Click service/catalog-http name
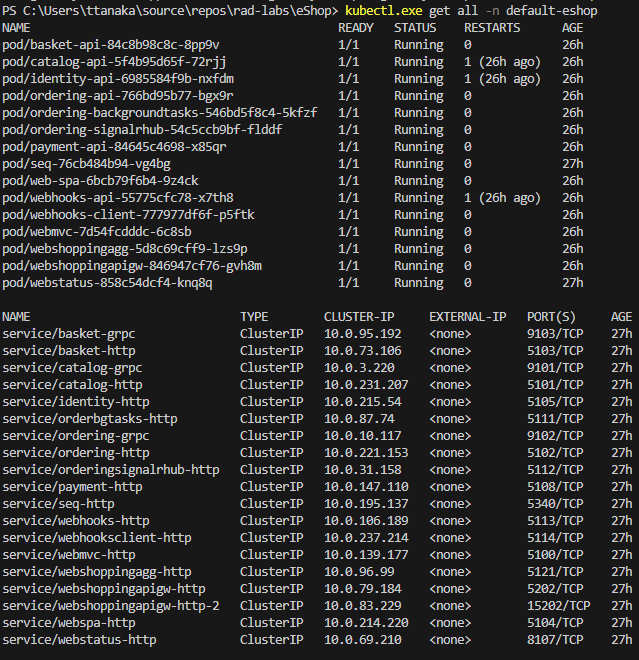Image resolution: width=639 pixels, height=660 pixels. pos(72,385)
